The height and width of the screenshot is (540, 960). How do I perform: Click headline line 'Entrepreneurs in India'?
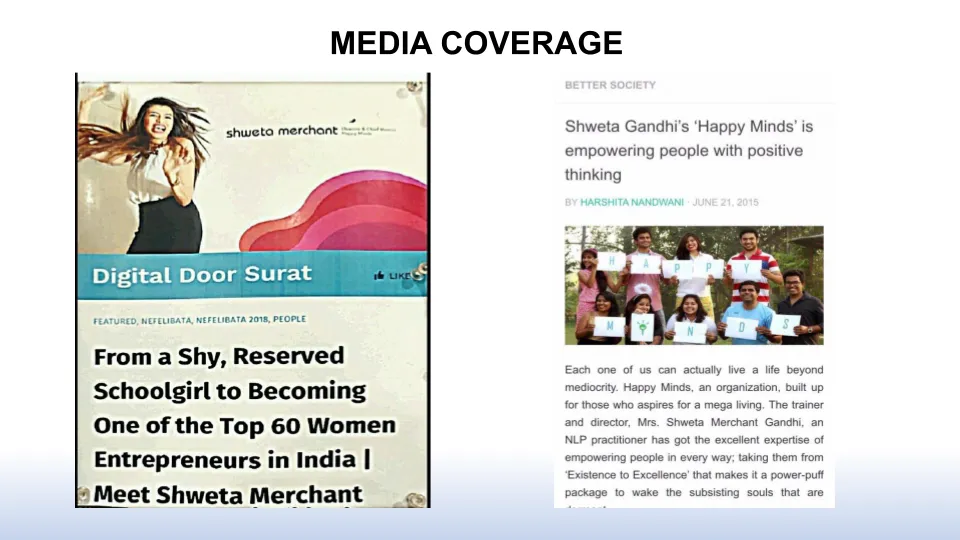coord(225,460)
